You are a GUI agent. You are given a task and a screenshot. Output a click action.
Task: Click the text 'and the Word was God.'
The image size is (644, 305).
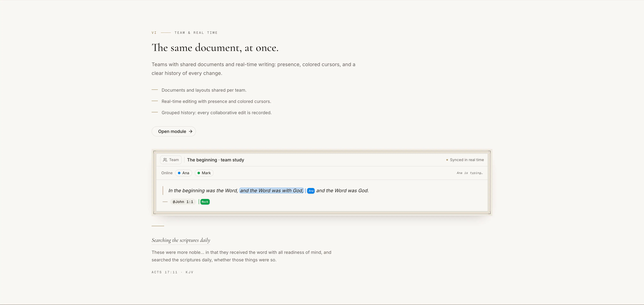343,191
